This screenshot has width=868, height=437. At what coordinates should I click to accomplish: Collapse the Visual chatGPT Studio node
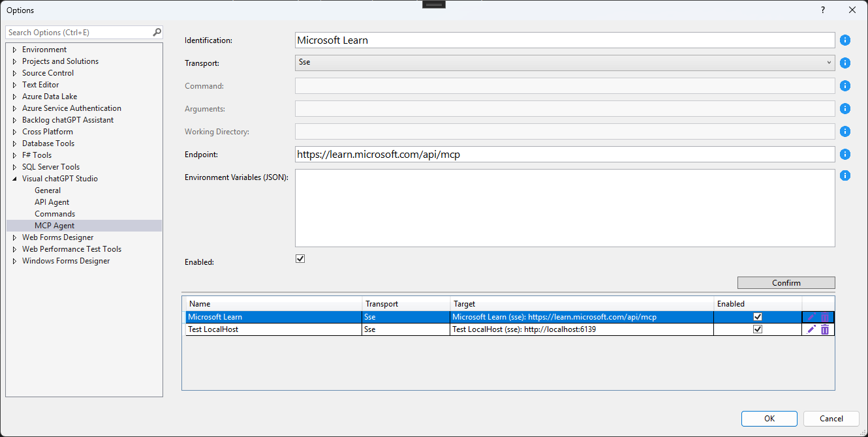coord(14,179)
